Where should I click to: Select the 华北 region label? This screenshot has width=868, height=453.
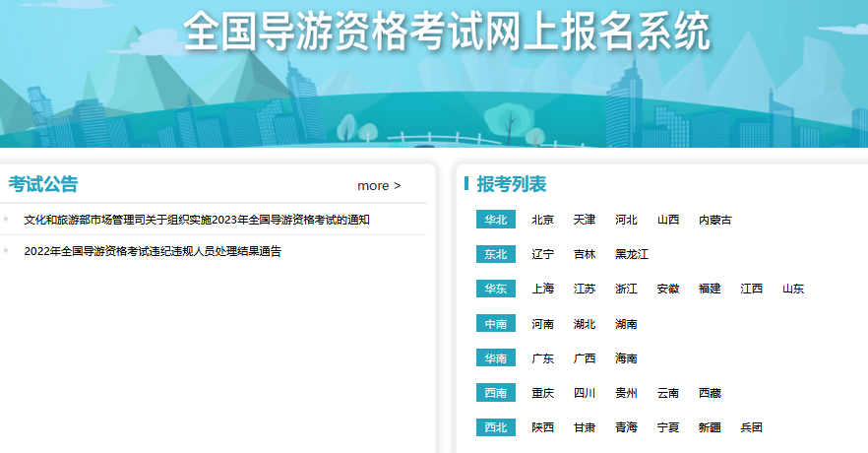[495, 220]
